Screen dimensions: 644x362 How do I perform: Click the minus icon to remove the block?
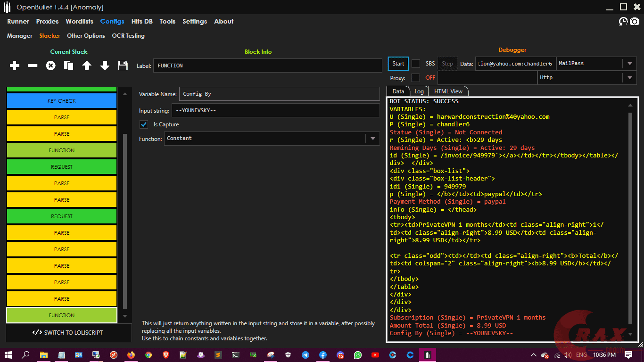(x=33, y=66)
